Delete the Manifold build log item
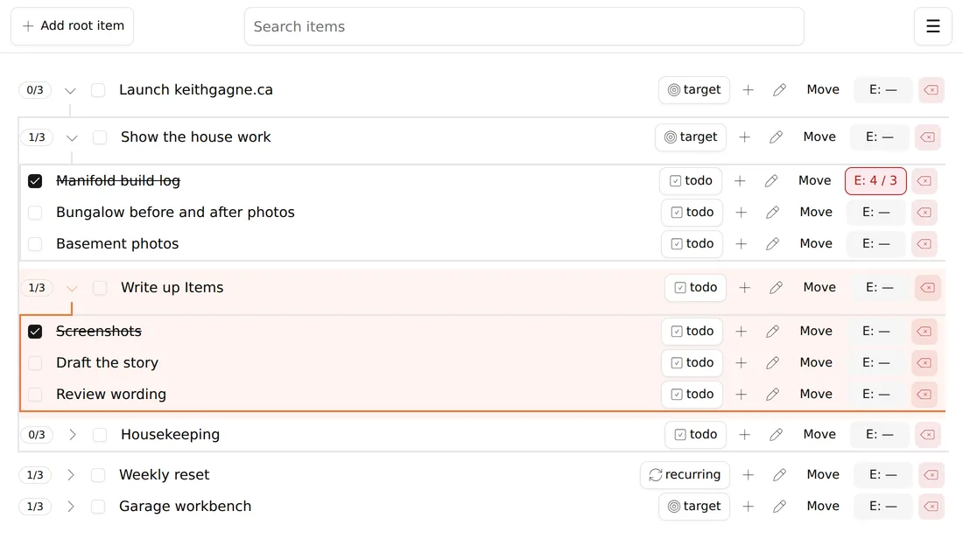The image size is (963, 560). coord(924,181)
